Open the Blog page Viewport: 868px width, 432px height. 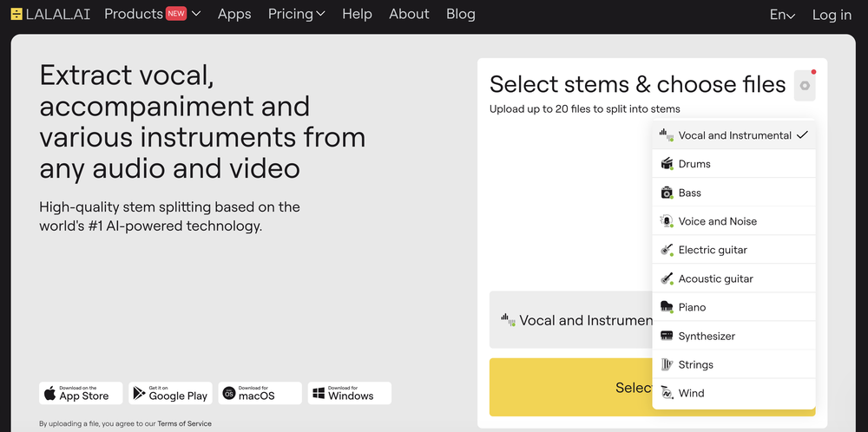point(461,14)
